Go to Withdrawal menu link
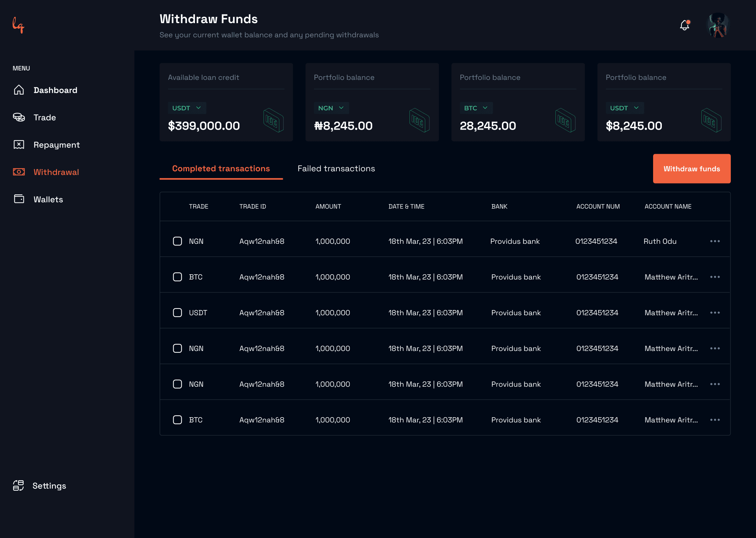The width and height of the screenshot is (756, 538). 56,172
